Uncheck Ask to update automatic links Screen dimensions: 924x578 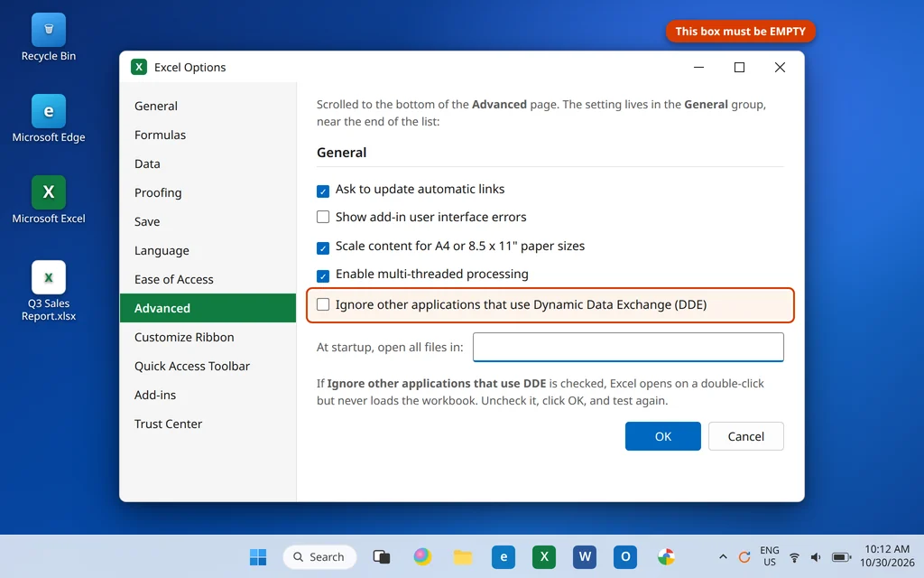pos(323,191)
